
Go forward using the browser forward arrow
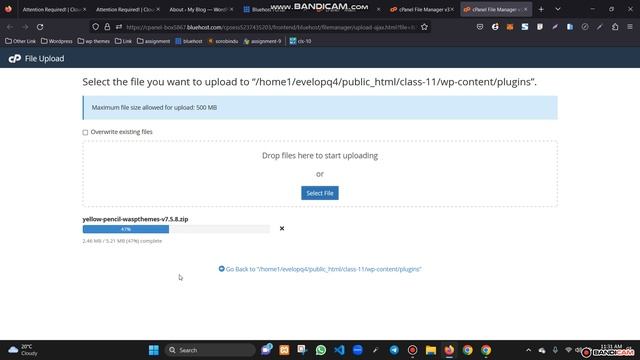(x=25, y=27)
